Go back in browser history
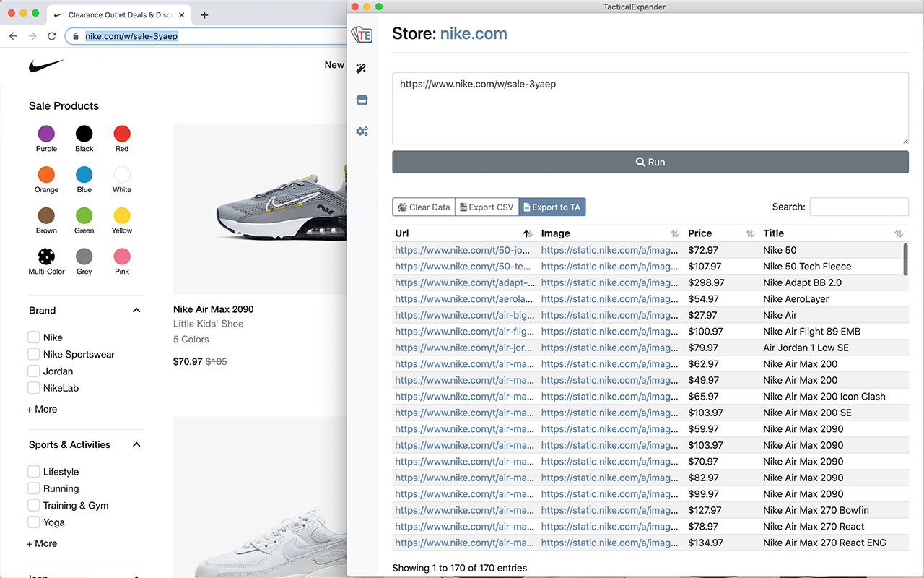 [x=13, y=36]
